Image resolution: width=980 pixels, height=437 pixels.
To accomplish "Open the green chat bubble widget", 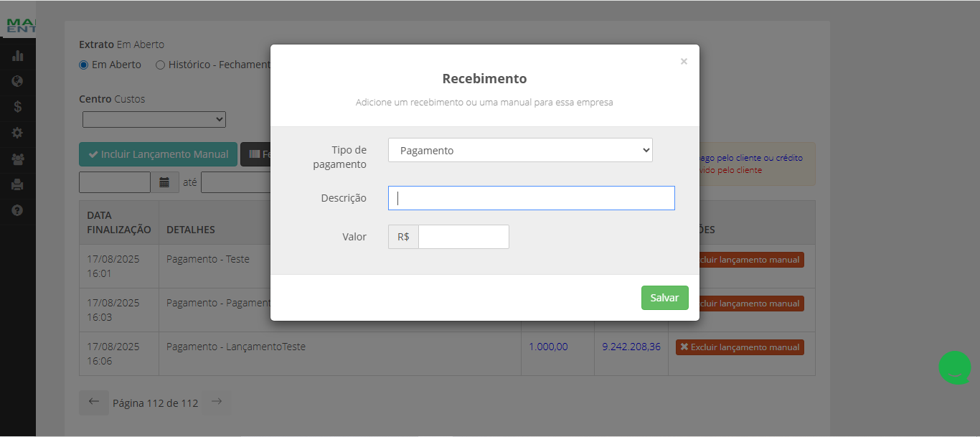I will (x=955, y=367).
